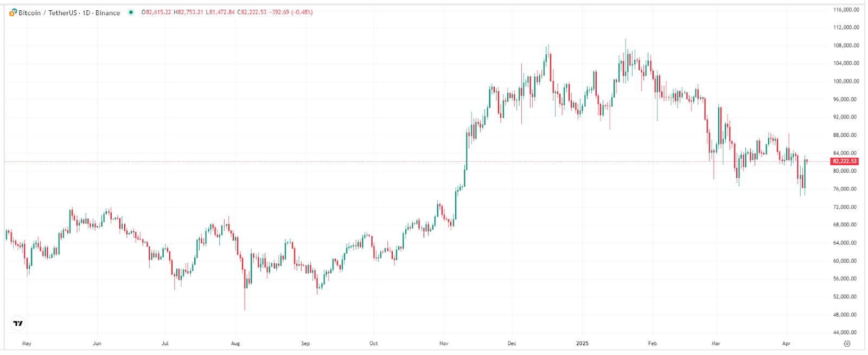Click the right-side price scale
The width and height of the screenshot is (868, 355).
[844, 217]
